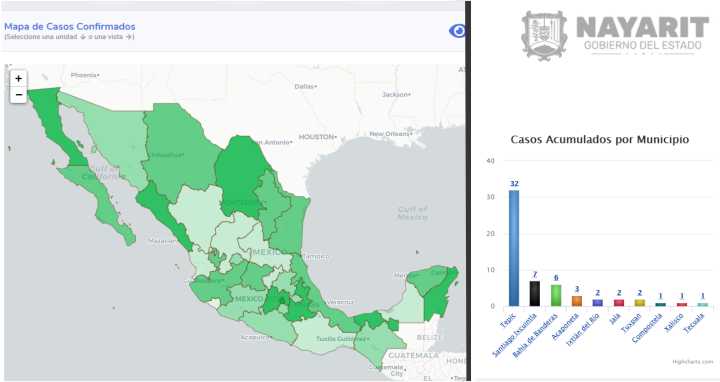Select the Sinaloa state region on map

click(163, 213)
